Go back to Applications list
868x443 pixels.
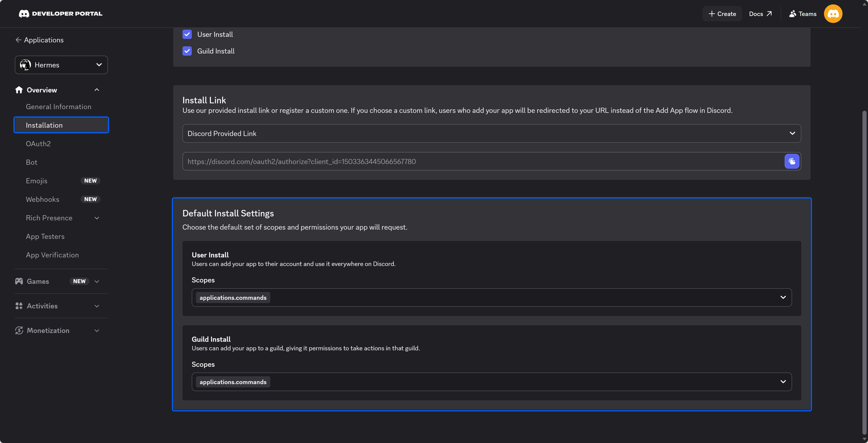[39, 40]
